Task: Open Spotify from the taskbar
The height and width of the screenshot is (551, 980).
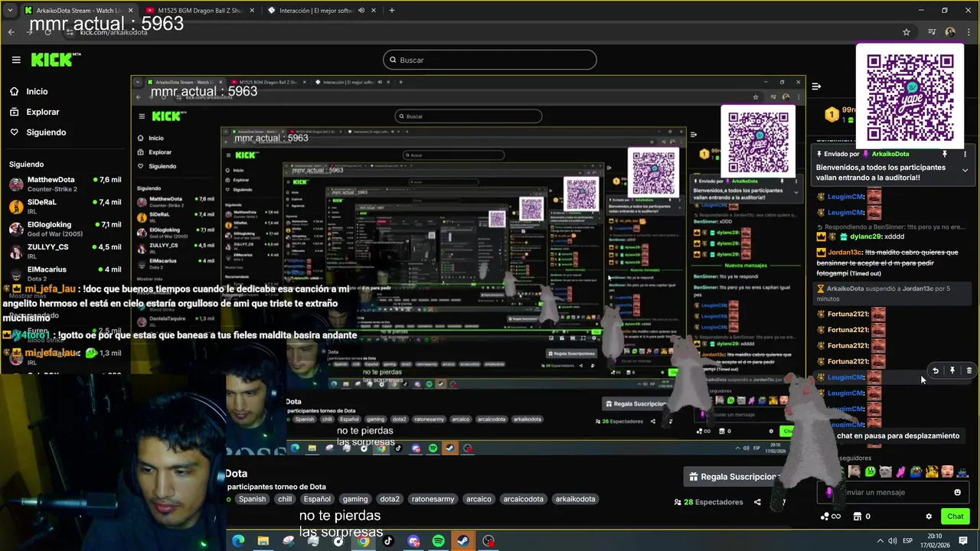Action: [x=438, y=541]
